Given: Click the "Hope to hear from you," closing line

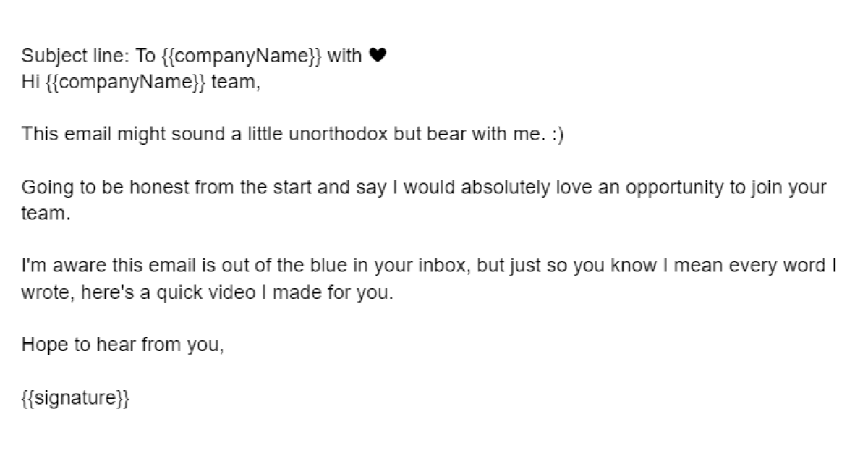Looking at the screenshot, I should point(123,345).
